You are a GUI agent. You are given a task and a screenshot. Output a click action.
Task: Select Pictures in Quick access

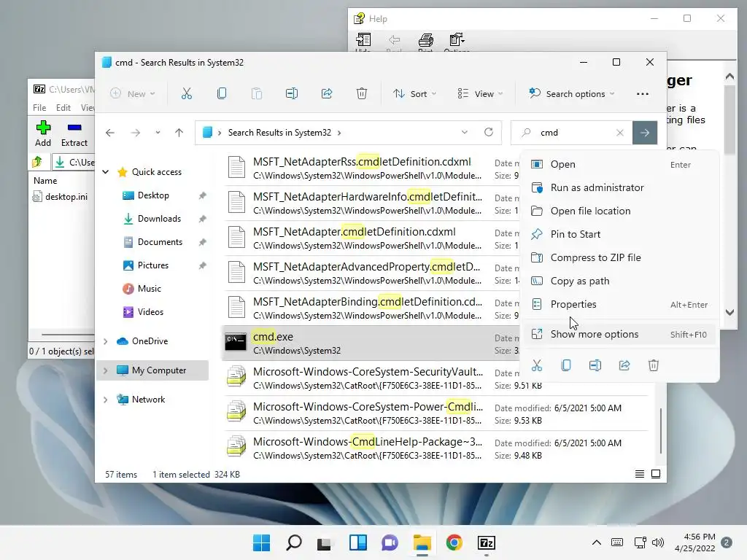tap(153, 265)
